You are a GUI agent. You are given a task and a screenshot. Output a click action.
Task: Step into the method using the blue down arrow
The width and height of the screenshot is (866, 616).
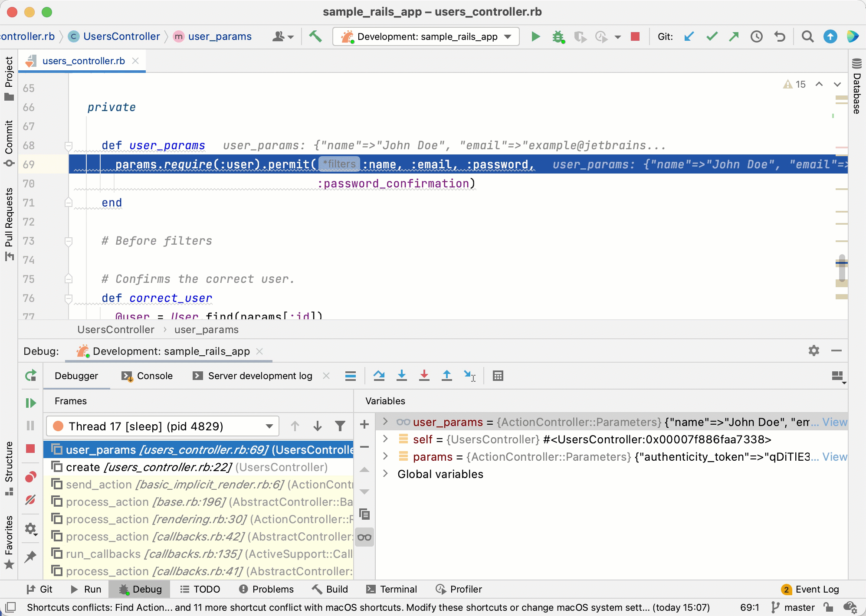[402, 376]
